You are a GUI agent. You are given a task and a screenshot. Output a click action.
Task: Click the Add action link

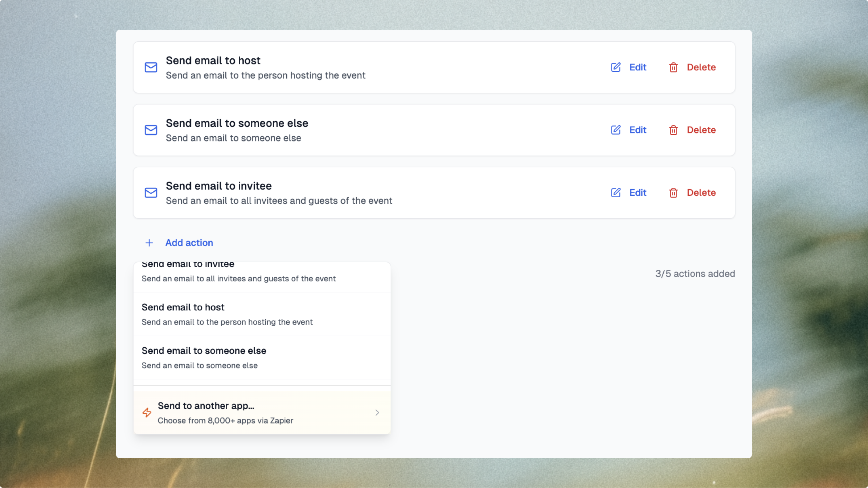point(189,243)
